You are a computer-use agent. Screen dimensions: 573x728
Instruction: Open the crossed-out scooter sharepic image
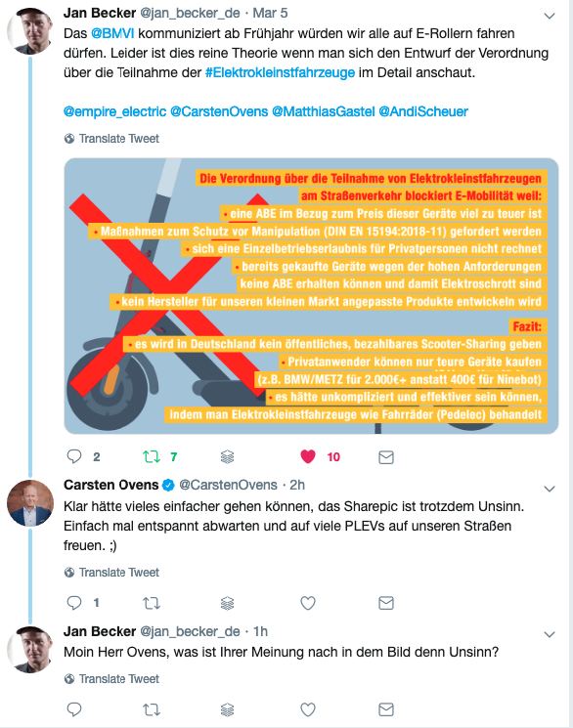click(x=311, y=296)
